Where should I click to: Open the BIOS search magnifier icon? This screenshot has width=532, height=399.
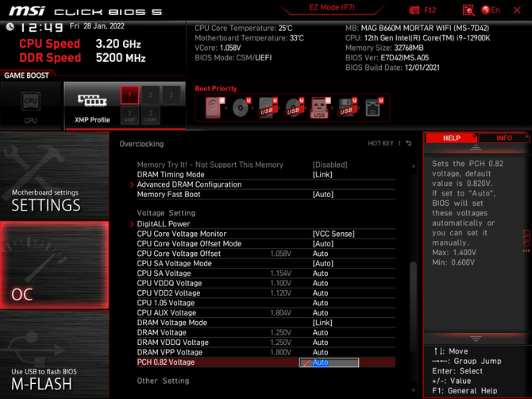(x=468, y=10)
